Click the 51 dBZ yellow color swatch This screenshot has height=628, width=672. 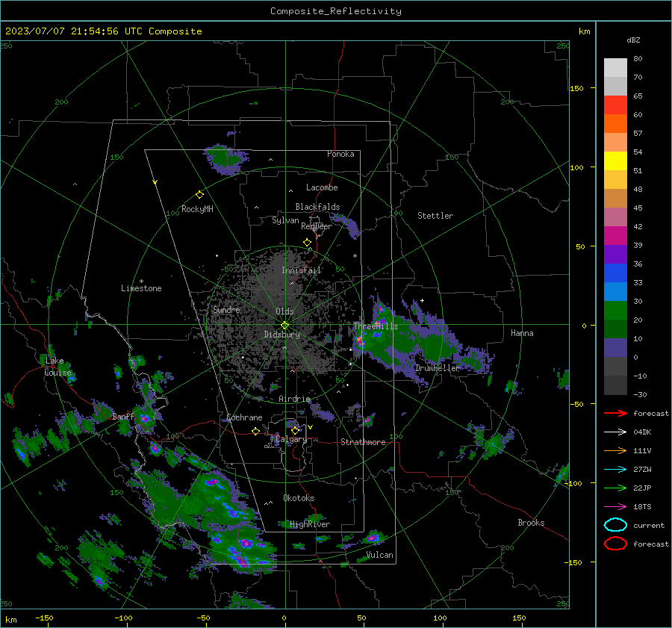tap(615, 161)
